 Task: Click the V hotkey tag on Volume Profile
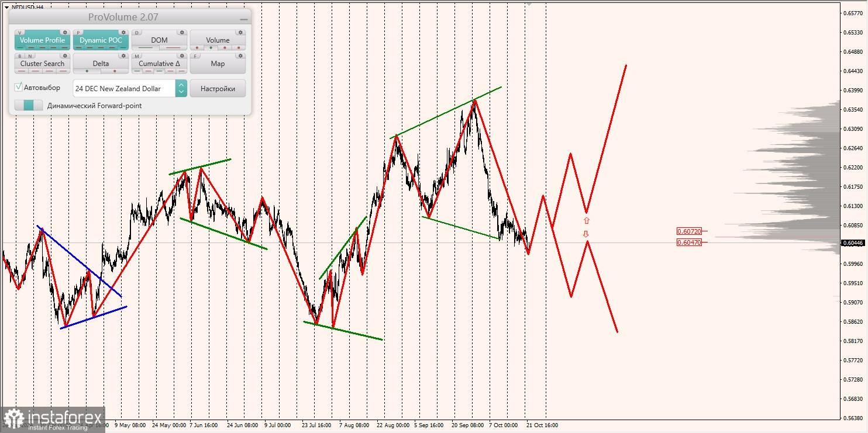(x=20, y=33)
